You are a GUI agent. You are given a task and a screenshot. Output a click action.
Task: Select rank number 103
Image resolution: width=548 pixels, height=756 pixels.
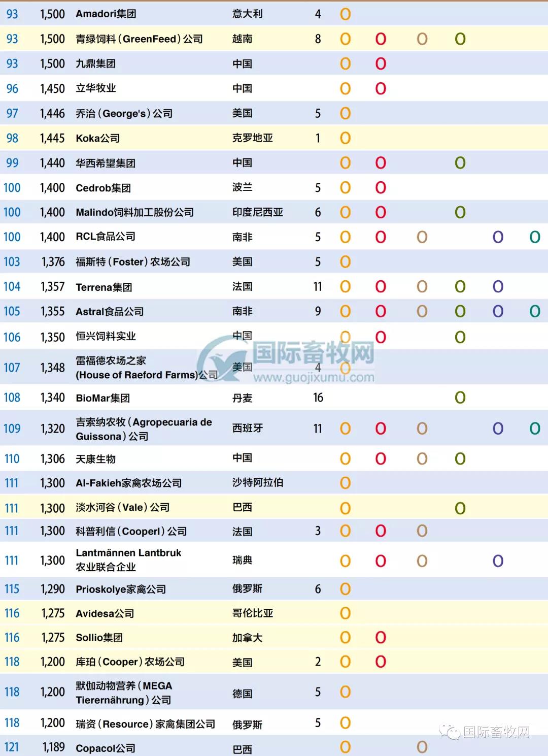pos(12,262)
